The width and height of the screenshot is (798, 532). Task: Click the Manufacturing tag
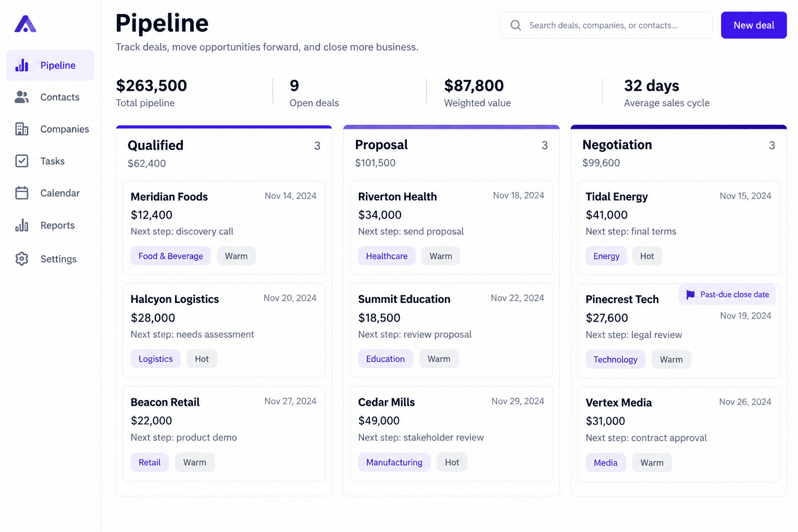(394, 462)
